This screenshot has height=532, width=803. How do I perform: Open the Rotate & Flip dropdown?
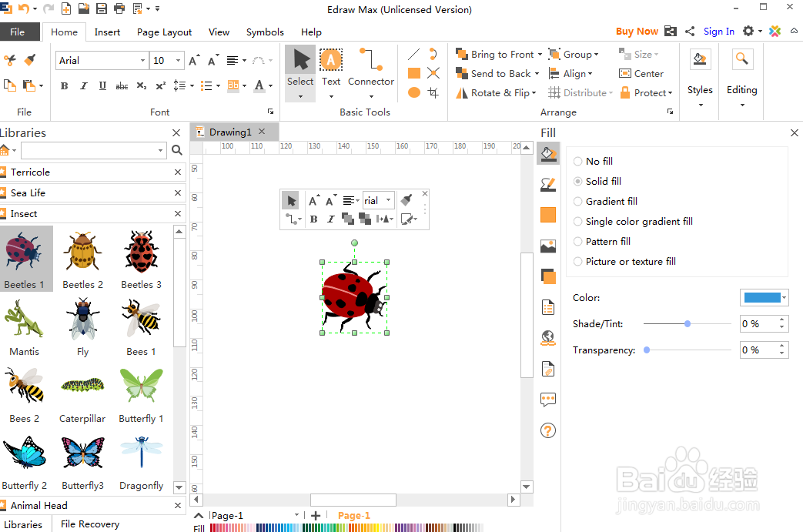[x=497, y=92]
